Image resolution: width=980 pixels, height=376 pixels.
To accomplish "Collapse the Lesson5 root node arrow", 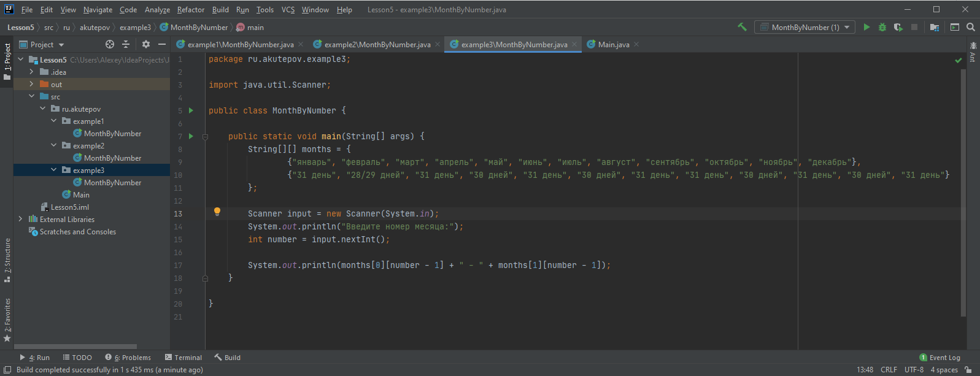I will click(x=21, y=59).
